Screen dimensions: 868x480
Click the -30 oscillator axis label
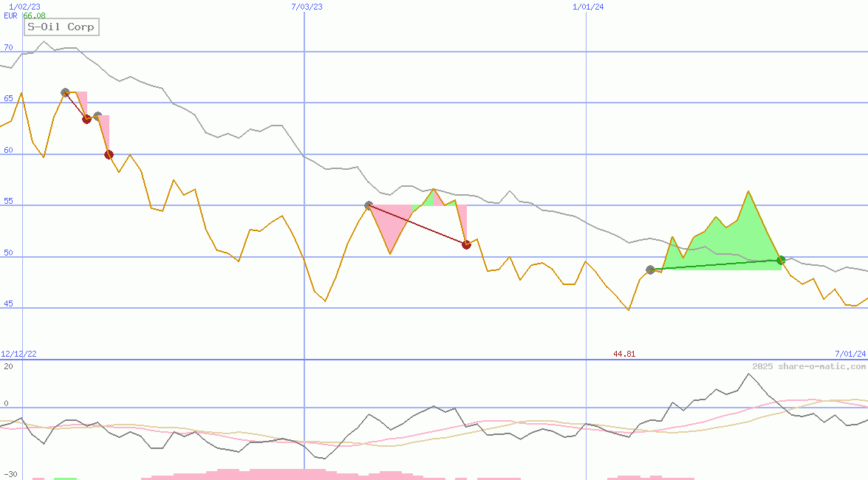pyautogui.click(x=10, y=475)
